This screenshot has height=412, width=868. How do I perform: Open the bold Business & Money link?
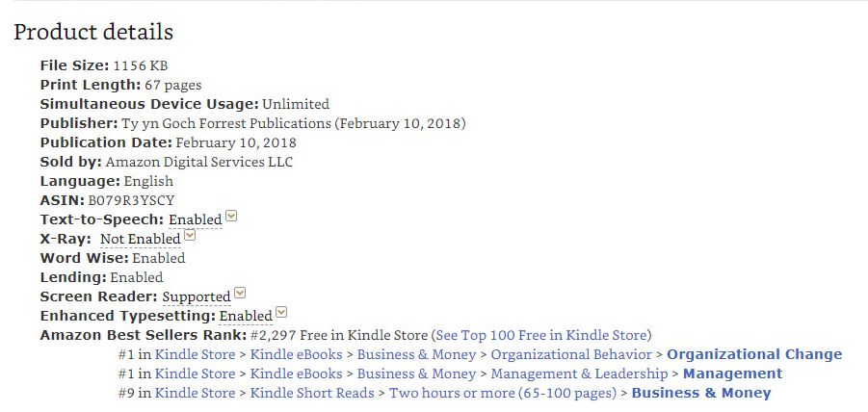[701, 393]
